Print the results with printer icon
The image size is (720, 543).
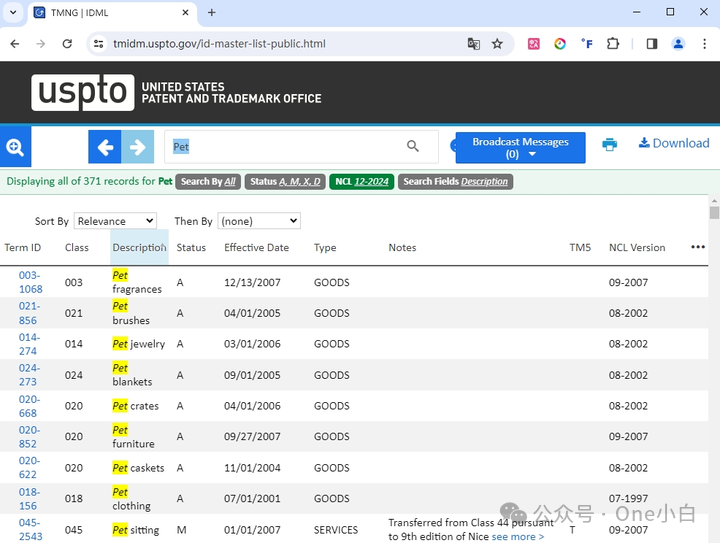(x=609, y=144)
